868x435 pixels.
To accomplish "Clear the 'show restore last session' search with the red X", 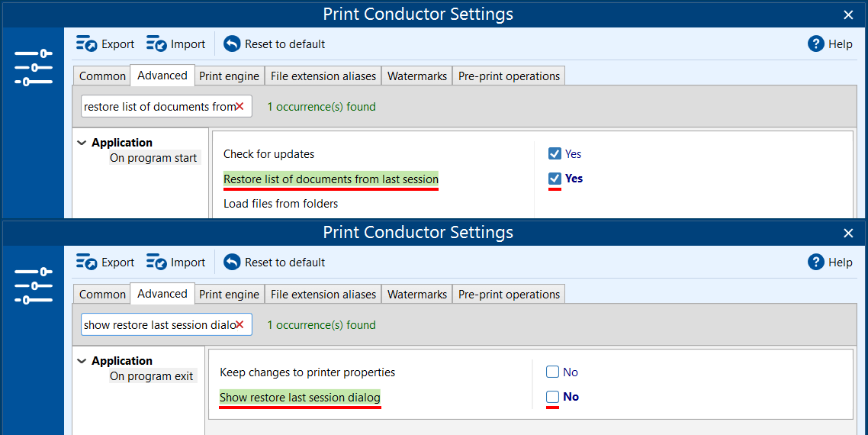I will tap(240, 325).
